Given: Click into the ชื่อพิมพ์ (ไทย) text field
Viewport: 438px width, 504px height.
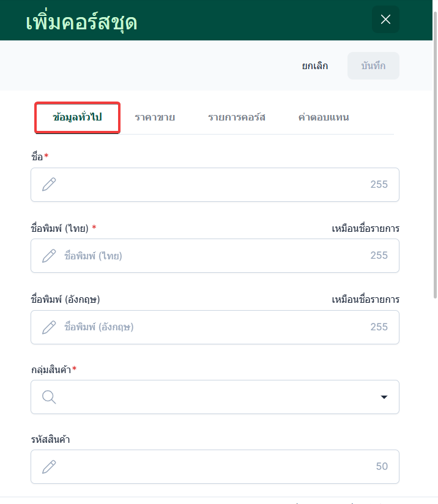Looking at the screenshot, I should tap(214, 256).
